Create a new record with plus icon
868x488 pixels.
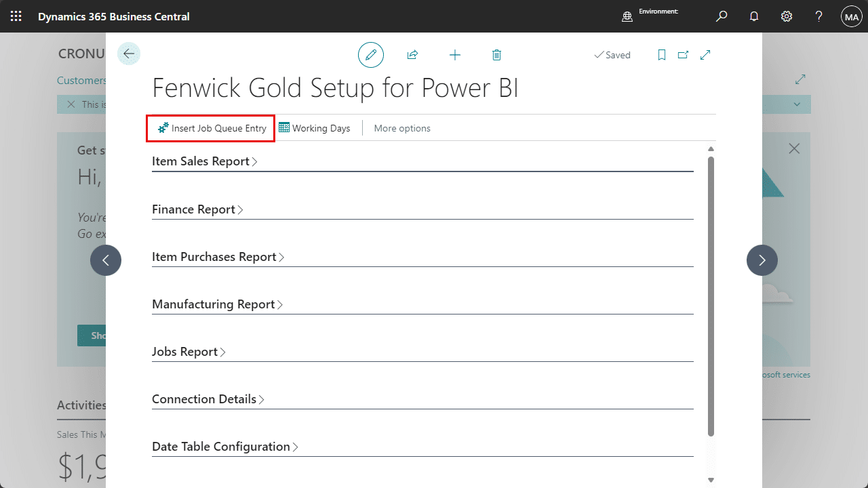455,55
